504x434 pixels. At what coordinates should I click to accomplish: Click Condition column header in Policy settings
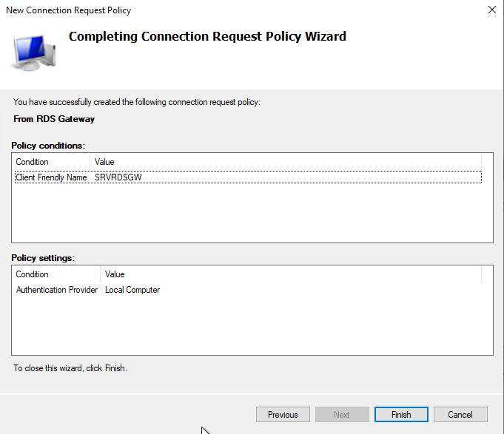pos(56,274)
